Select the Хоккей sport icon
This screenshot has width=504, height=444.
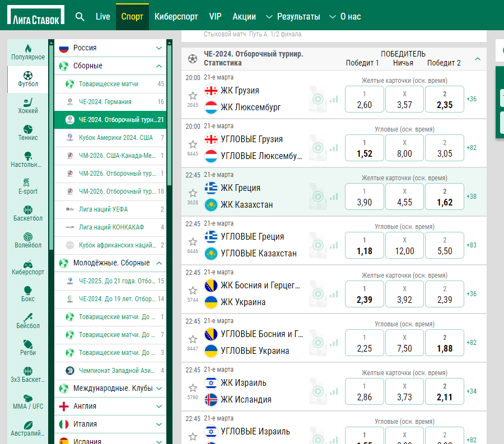pos(28,102)
